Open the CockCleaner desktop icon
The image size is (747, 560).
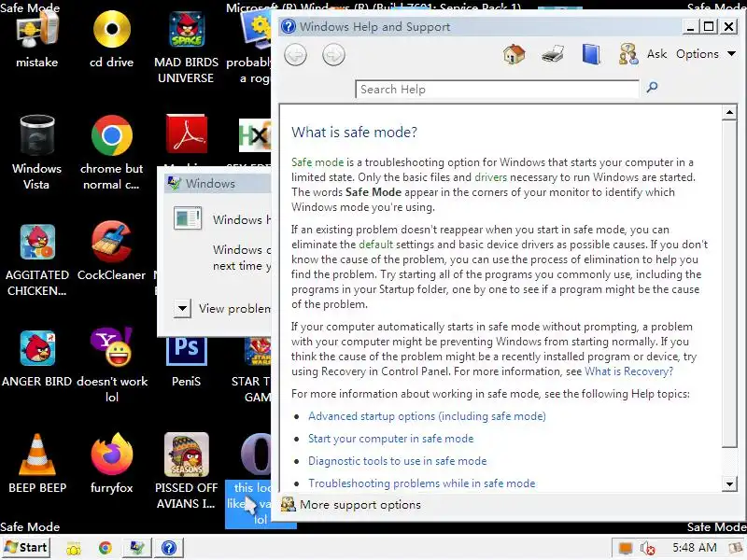(x=111, y=242)
